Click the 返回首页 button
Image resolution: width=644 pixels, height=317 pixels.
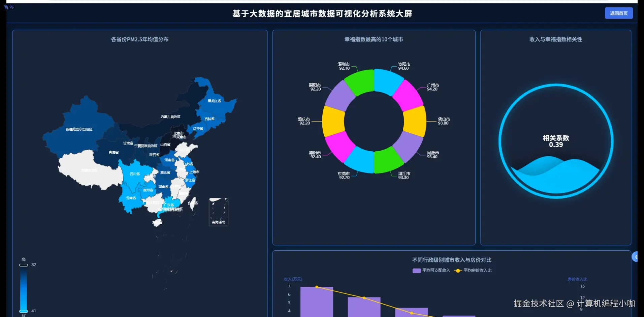618,13
